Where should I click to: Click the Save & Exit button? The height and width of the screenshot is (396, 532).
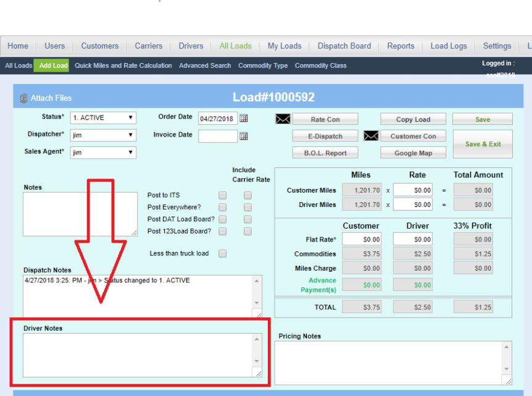tap(483, 143)
